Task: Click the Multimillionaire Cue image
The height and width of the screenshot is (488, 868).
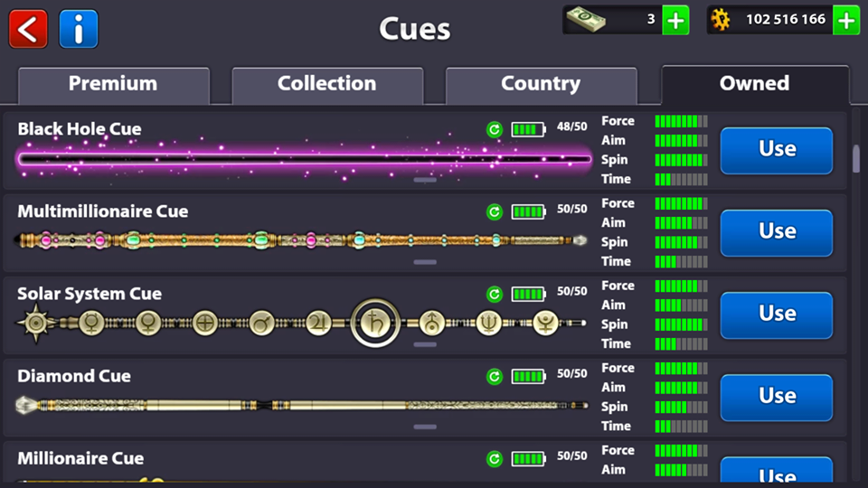Action: point(300,240)
